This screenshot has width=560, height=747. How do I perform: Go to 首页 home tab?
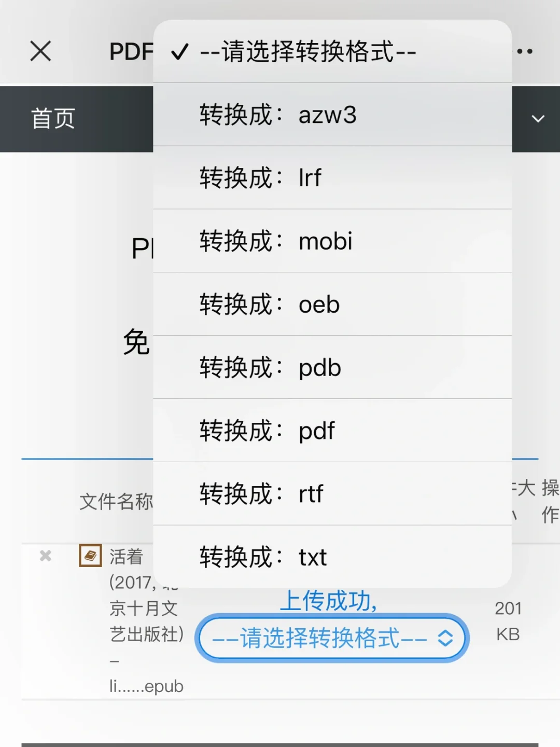click(x=53, y=119)
